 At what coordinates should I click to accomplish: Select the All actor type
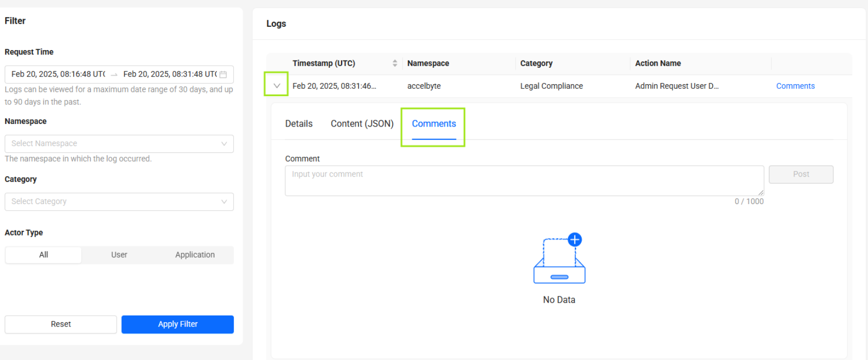43,255
